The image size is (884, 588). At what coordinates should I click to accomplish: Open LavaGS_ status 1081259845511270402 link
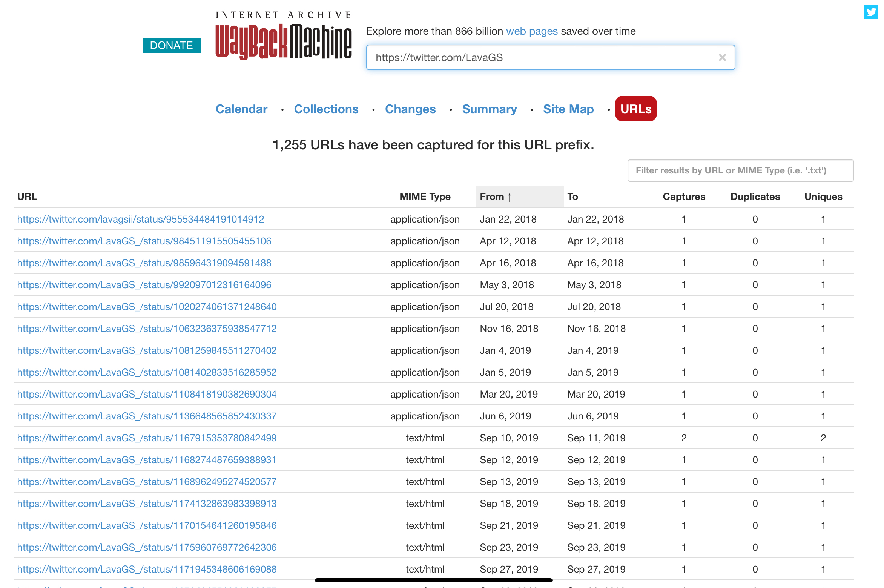[147, 350]
